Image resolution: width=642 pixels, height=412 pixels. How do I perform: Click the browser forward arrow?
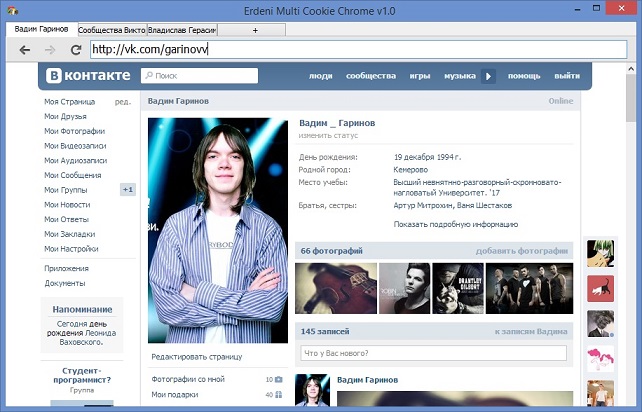pos(50,50)
